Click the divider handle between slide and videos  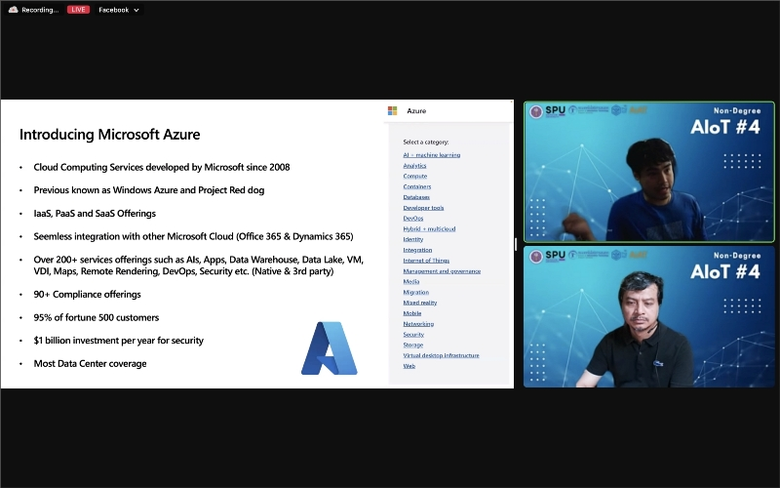[517, 244]
